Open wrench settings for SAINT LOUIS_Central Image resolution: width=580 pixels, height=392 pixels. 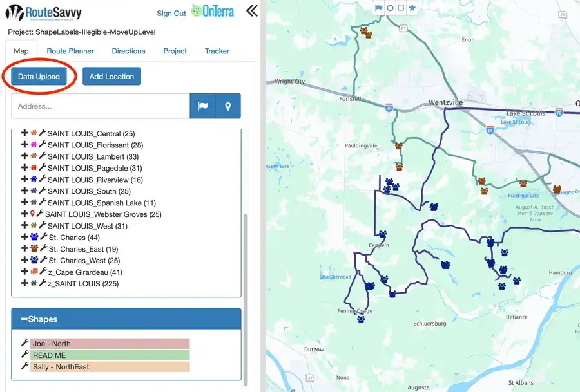click(x=42, y=133)
